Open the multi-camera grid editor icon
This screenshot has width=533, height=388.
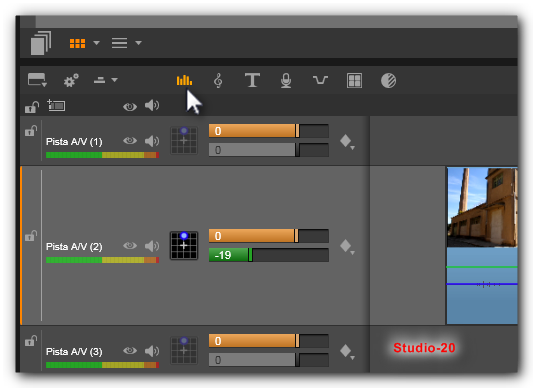354,81
